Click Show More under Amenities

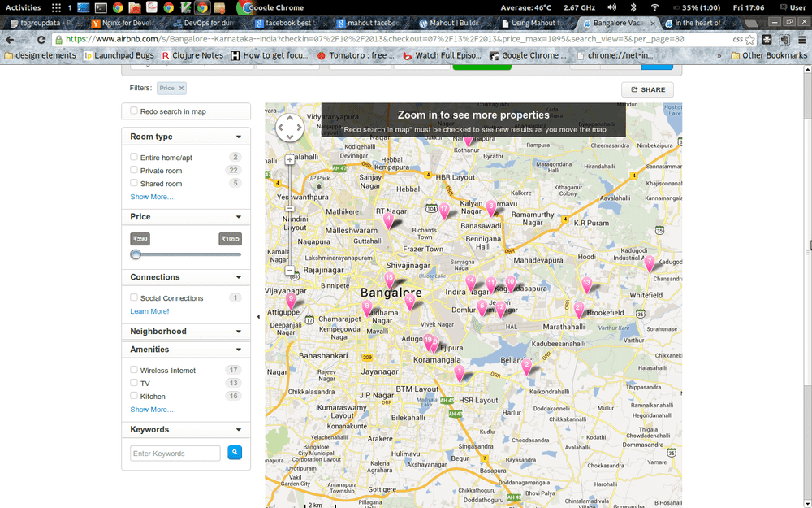coord(152,410)
